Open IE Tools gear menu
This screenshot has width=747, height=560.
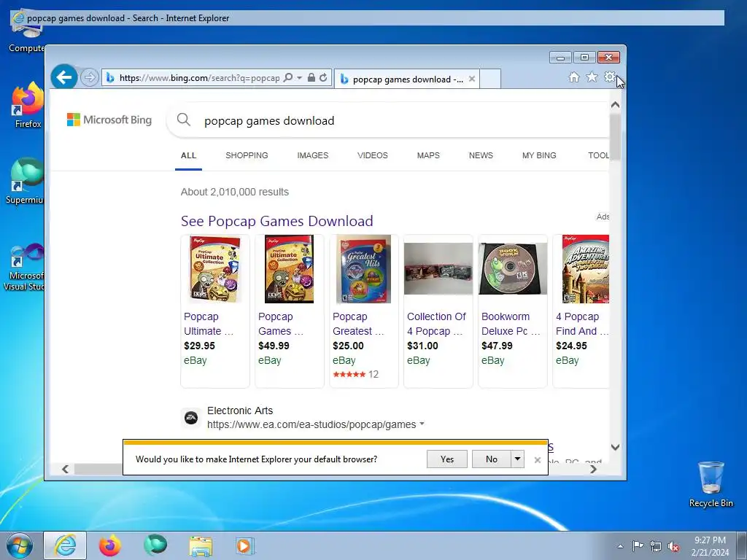(x=609, y=77)
